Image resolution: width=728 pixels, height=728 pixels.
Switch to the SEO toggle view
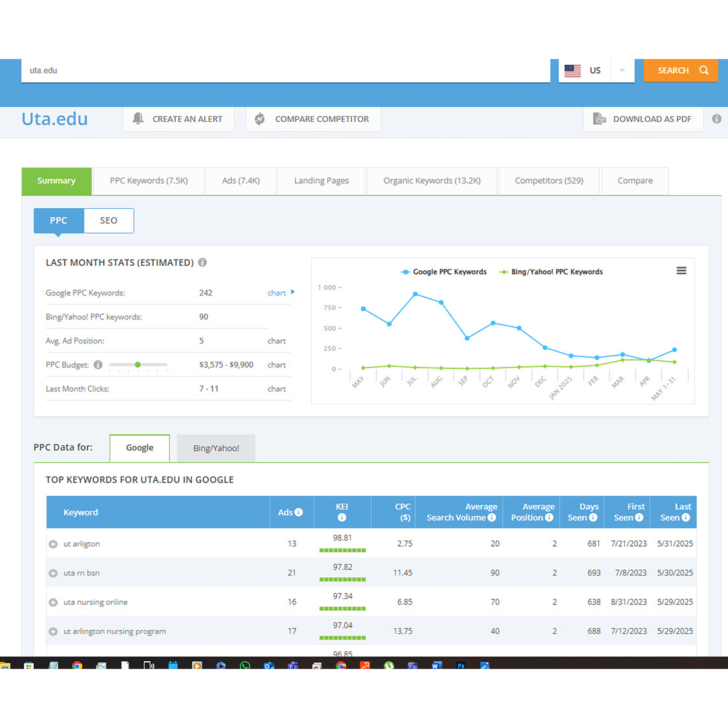[109, 220]
